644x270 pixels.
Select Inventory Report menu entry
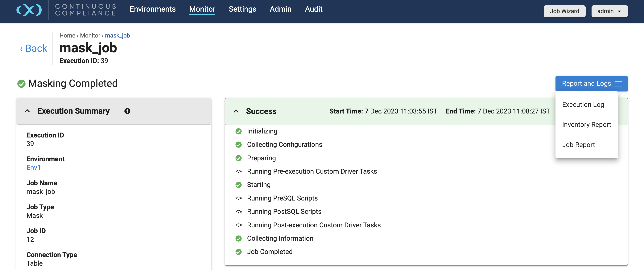coord(586,125)
